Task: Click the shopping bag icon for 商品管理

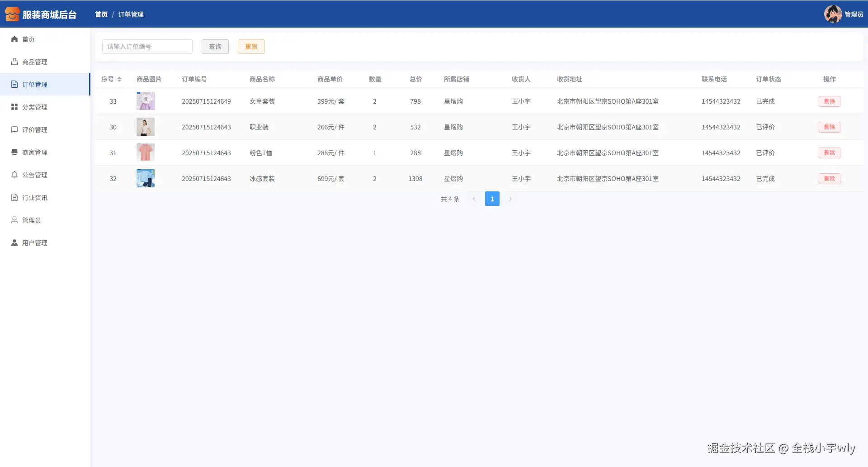Action: click(x=14, y=62)
